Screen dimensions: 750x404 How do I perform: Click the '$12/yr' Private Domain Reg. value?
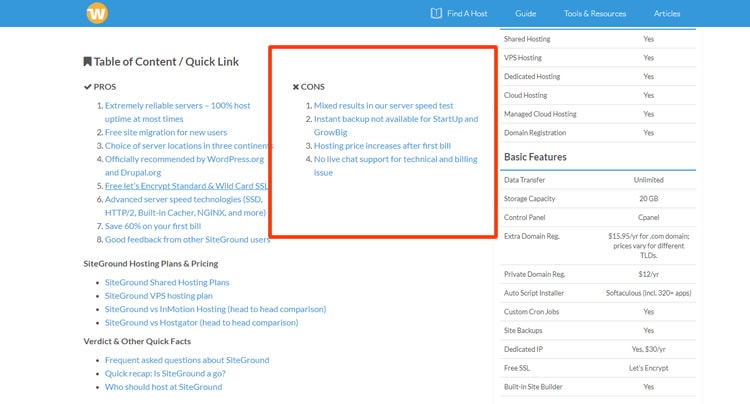[648, 274]
